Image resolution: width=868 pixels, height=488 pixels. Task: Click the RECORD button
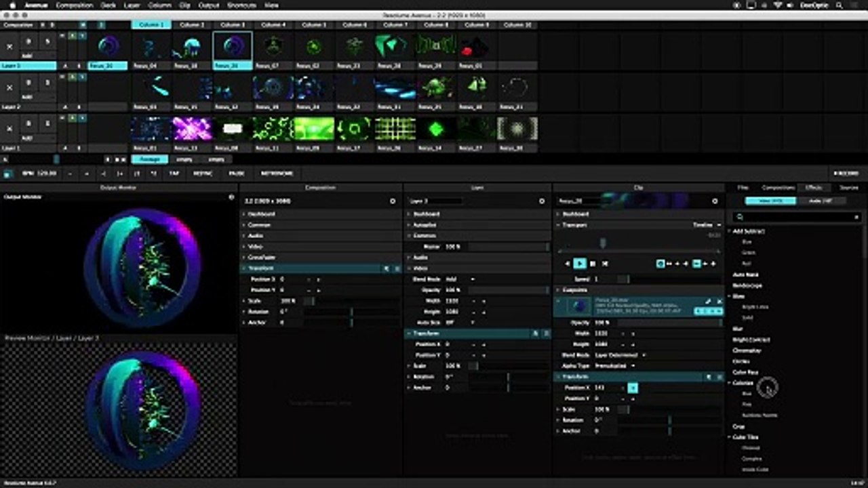tap(846, 174)
